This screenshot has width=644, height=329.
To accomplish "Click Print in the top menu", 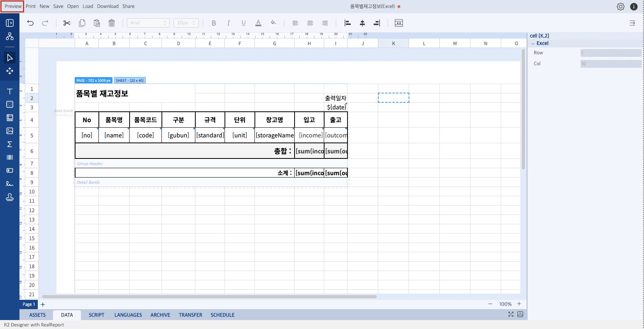I will pos(31,6).
